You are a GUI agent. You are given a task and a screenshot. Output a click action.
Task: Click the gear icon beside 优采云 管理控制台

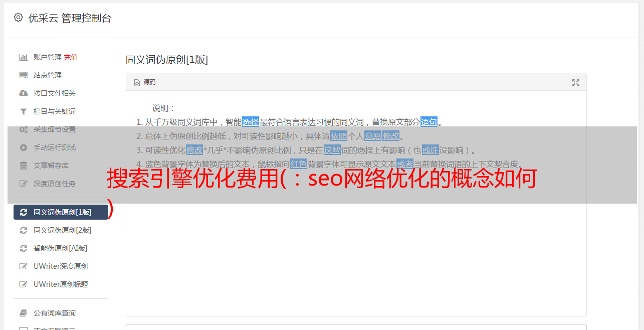(x=19, y=18)
